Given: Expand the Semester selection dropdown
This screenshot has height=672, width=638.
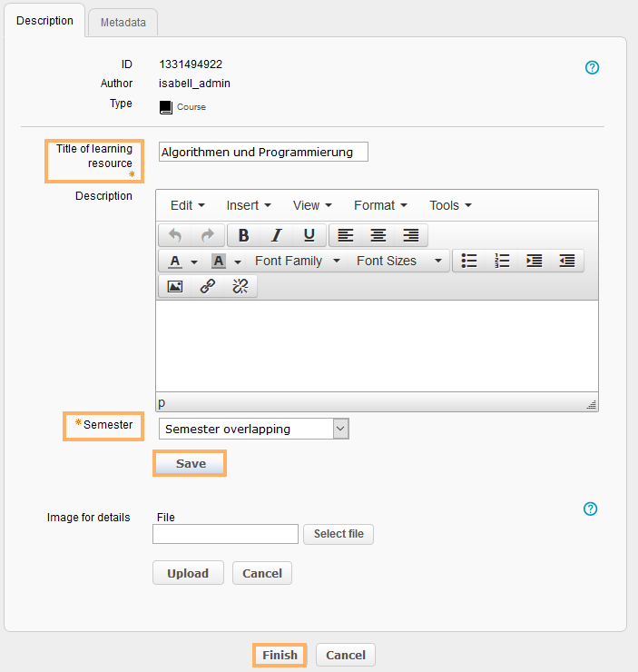Looking at the screenshot, I should [x=254, y=429].
